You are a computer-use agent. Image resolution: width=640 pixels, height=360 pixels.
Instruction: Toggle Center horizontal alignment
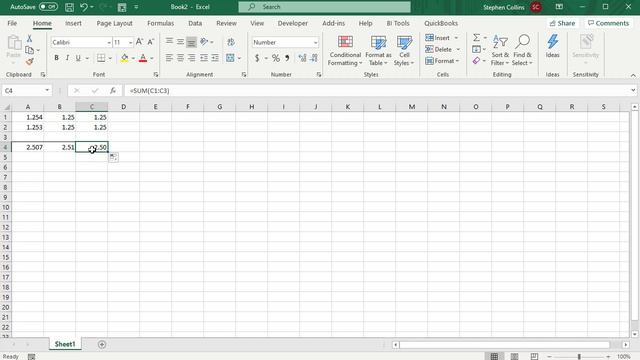point(180,58)
